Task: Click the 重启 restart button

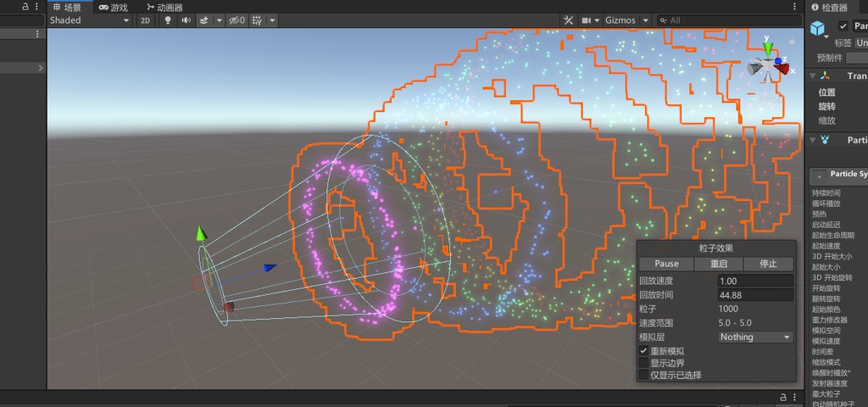Action: point(719,264)
